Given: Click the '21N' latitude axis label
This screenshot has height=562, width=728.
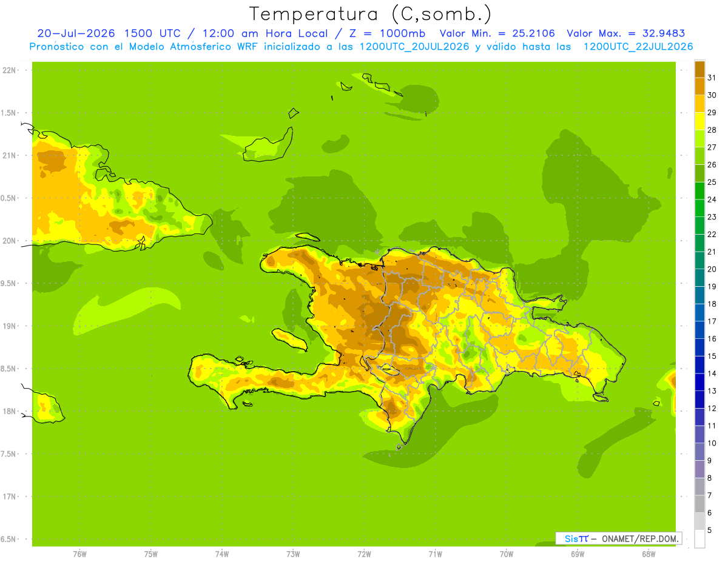Looking at the screenshot, I should 9,155.
